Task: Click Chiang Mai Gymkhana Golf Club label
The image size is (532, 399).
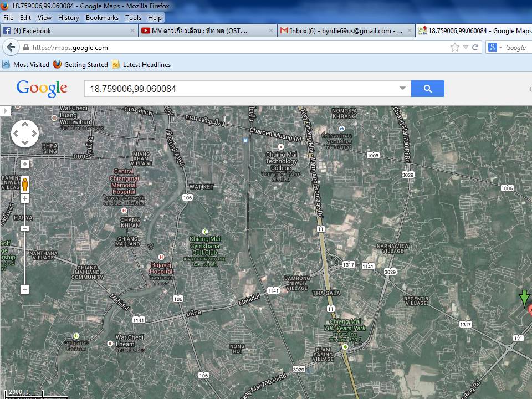Action: click(x=205, y=245)
